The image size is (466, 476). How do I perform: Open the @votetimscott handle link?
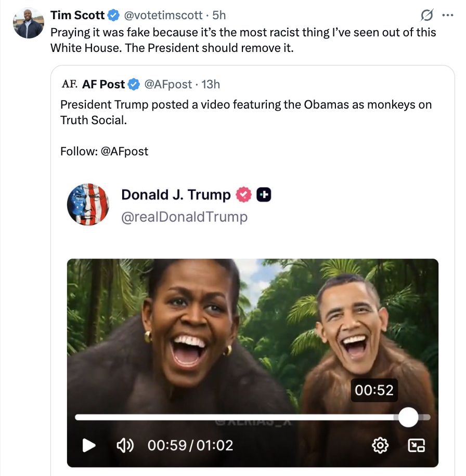(x=162, y=16)
